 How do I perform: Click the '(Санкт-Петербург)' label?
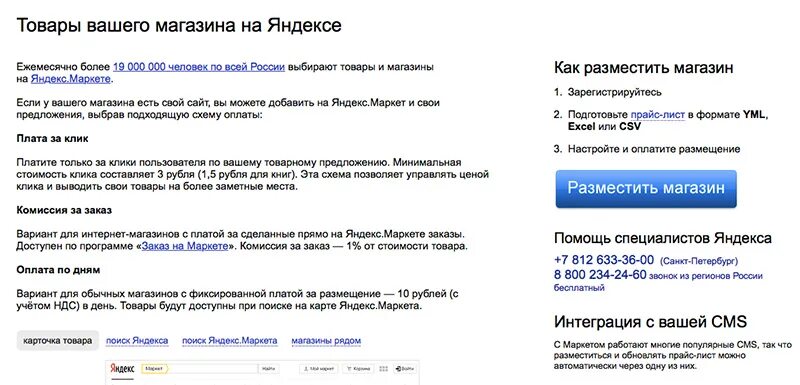pyautogui.click(x=699, y=261)
